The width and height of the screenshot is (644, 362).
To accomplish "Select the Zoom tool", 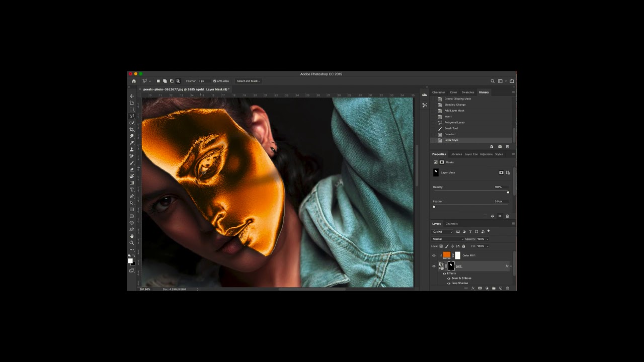I will pos(132,242).
